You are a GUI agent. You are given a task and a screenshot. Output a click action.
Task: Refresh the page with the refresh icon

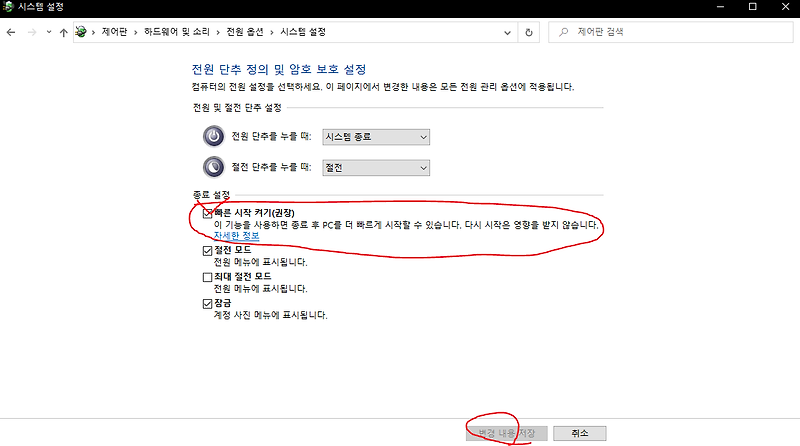tap(529, 33)
